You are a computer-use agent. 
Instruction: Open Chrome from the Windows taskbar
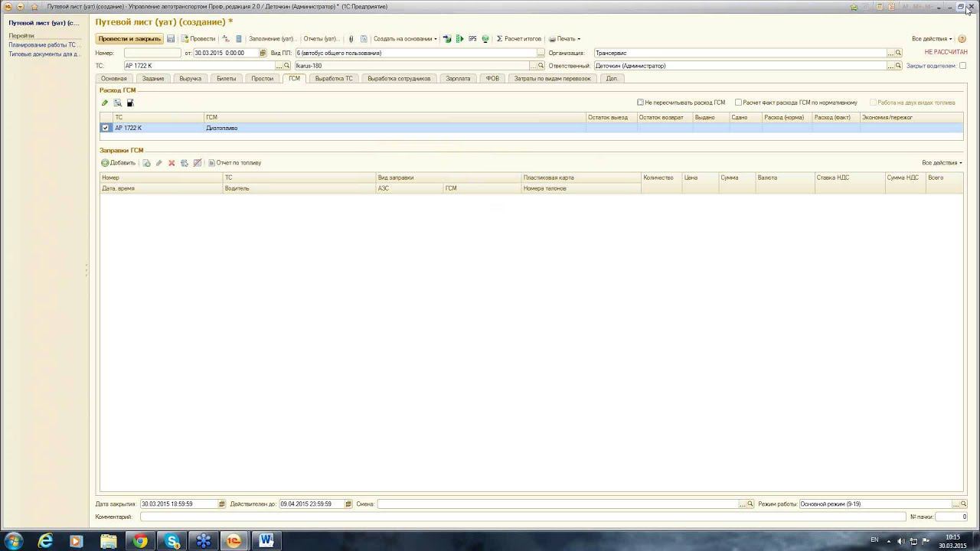[x=140, y=541]
